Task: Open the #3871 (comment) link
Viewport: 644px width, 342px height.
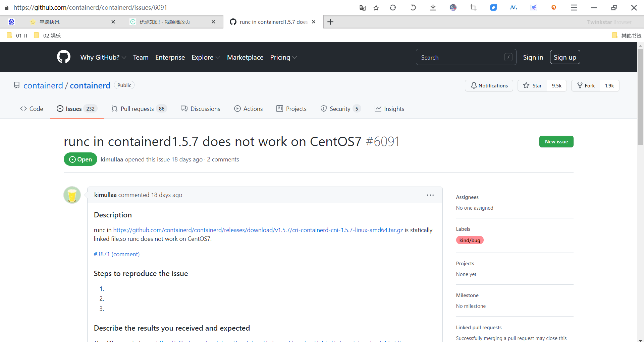Action: [117, 254]
